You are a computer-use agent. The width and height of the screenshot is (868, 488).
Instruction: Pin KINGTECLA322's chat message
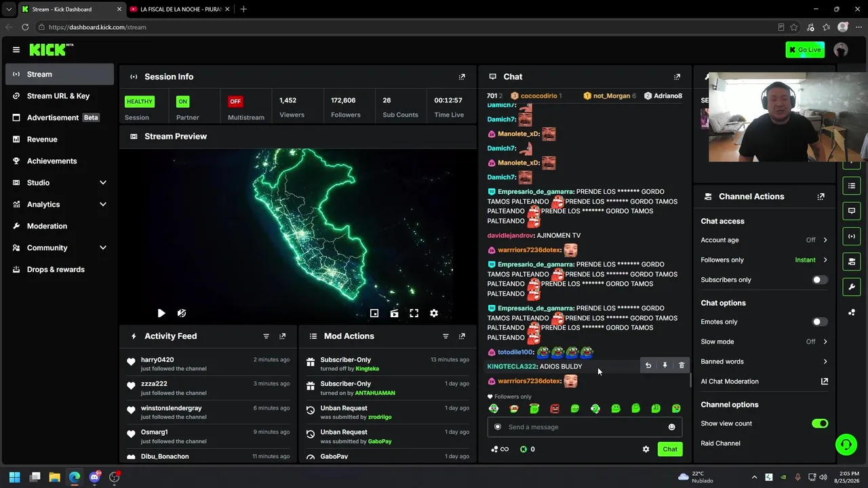665,366
